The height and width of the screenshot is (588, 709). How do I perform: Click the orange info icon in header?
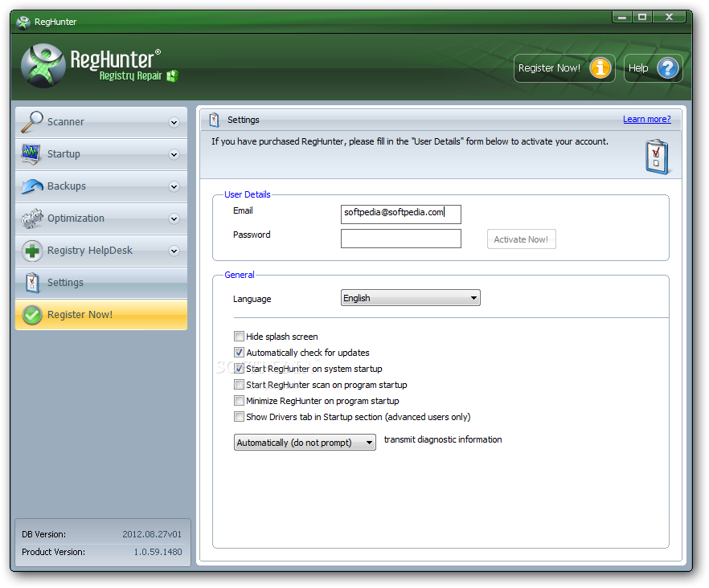tap(600, 68)
